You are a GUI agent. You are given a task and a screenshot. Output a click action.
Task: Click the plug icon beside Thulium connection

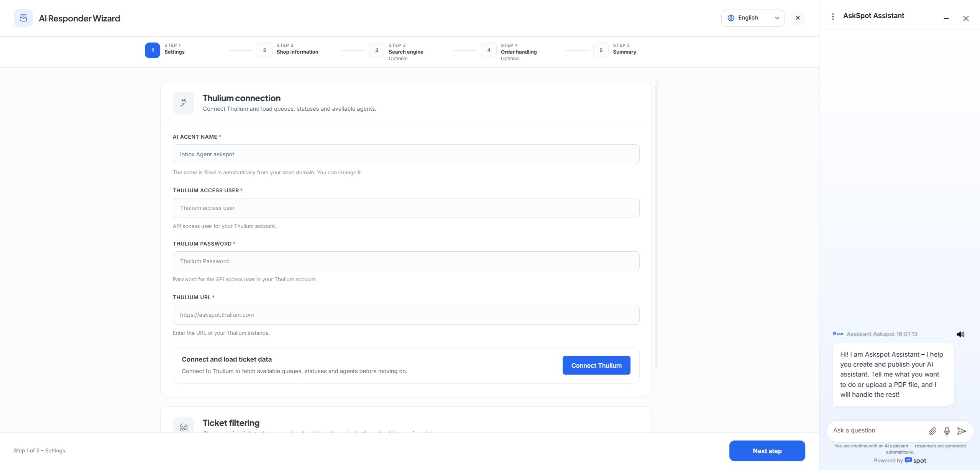pos(184,103)
